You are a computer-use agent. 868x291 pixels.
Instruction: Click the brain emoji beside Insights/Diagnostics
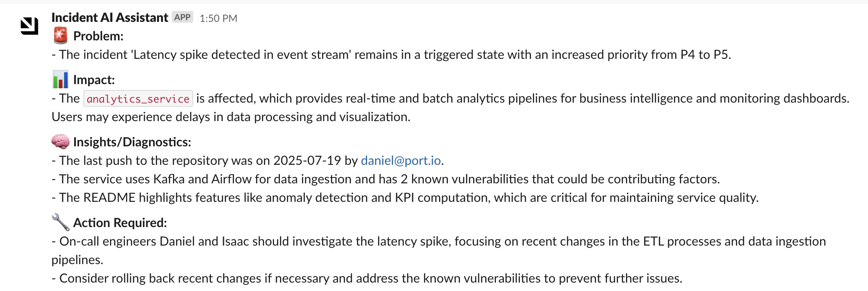point(61,141)
